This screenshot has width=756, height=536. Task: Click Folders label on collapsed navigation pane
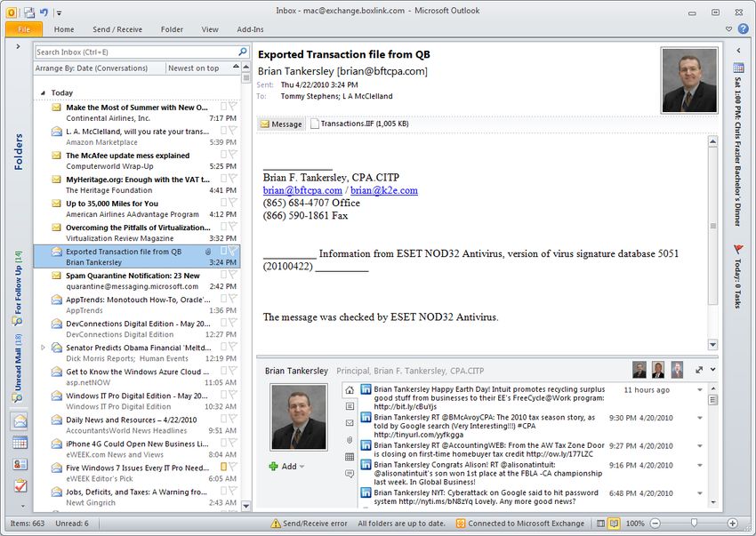[x=19, y=152]
